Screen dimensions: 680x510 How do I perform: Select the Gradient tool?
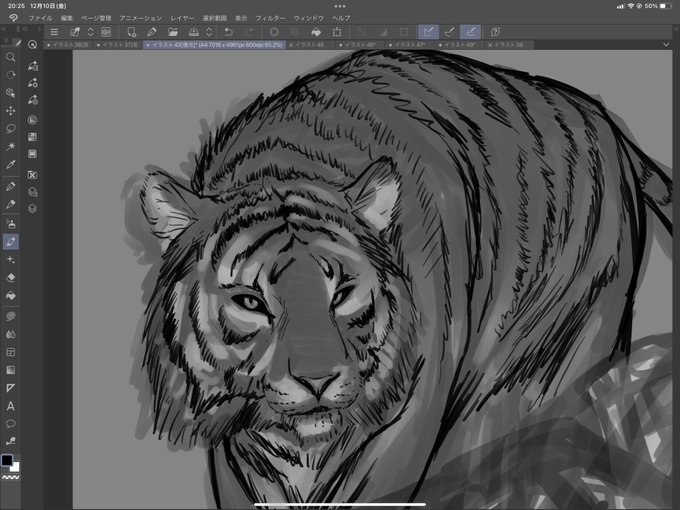pos(11,370)
